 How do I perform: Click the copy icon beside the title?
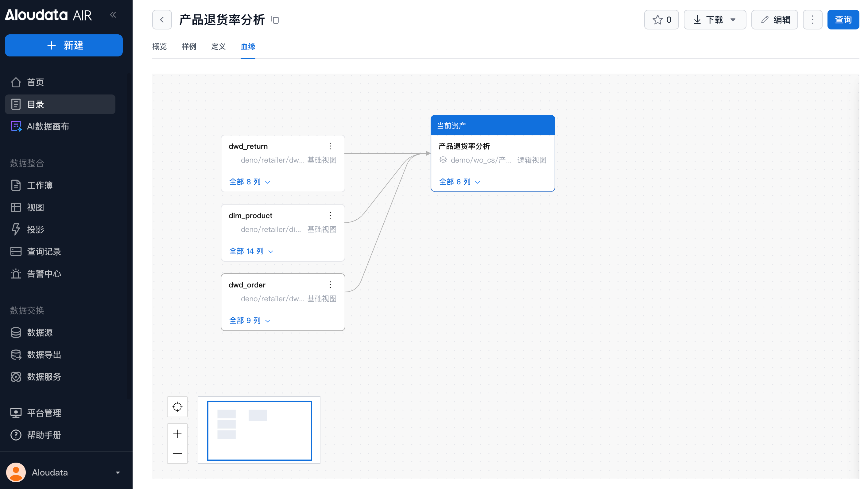tap(275, 20)
